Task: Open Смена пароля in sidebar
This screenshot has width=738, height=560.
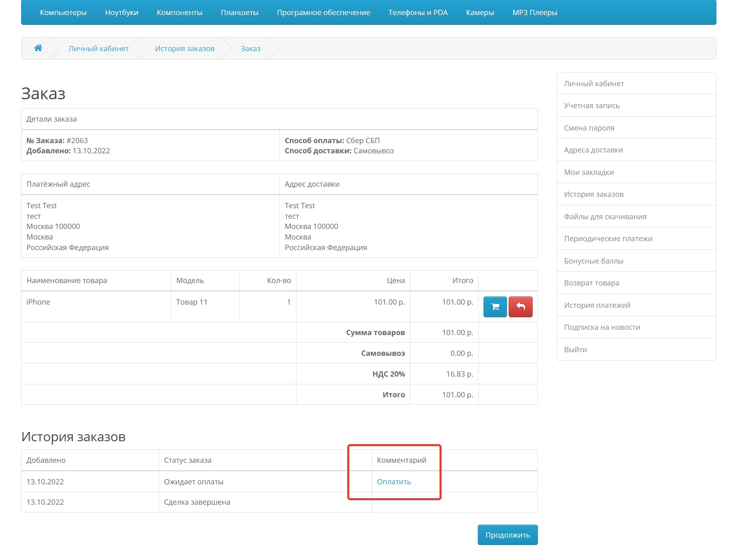Action: [636, 128]
